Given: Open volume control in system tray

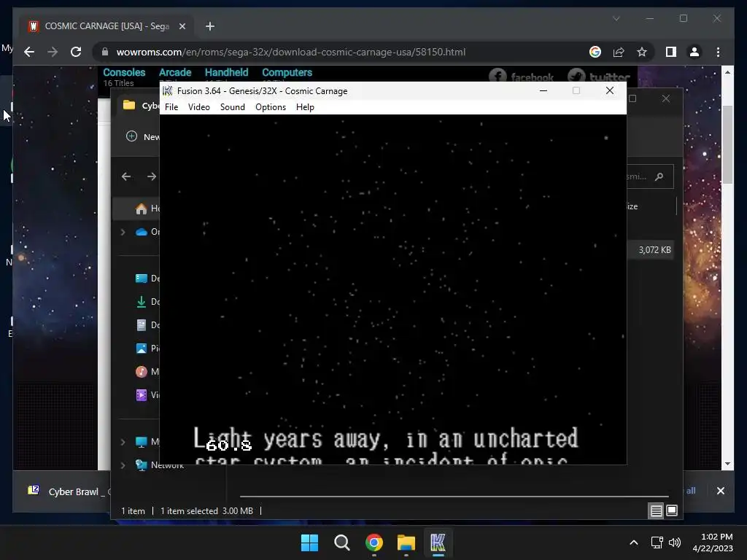Looking at the screenshot, I should coord(675,542).
